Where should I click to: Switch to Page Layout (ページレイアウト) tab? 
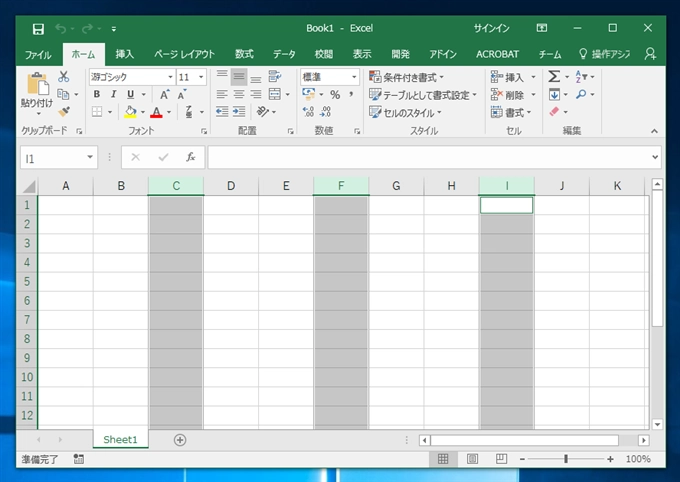point(184,54)
